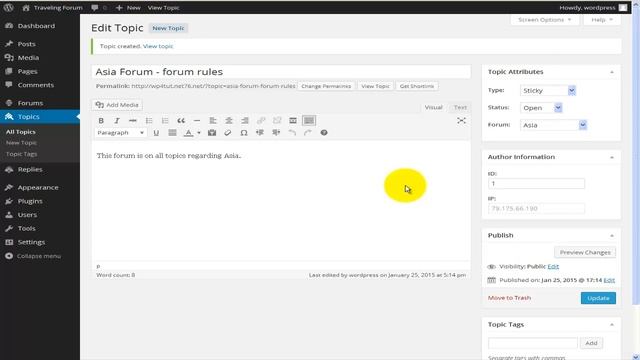Switch to the Text editor tab
640x360 pixels.
(460, 107)
